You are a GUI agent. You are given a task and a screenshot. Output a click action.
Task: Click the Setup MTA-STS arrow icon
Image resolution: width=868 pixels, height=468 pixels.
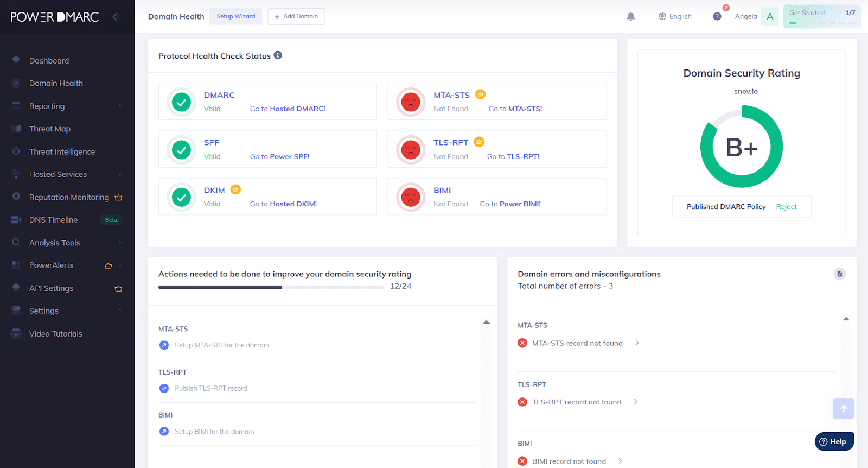tap(164, 345)
